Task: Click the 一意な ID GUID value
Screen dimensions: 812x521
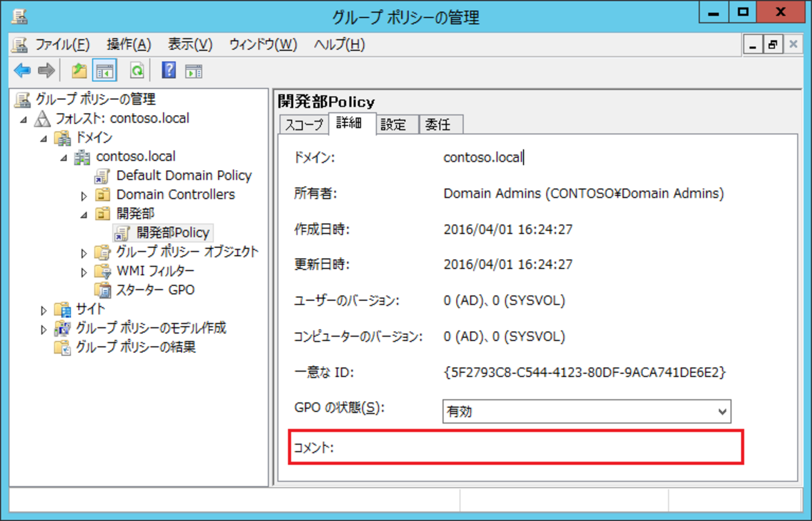Action: click(x=585, y=373)
